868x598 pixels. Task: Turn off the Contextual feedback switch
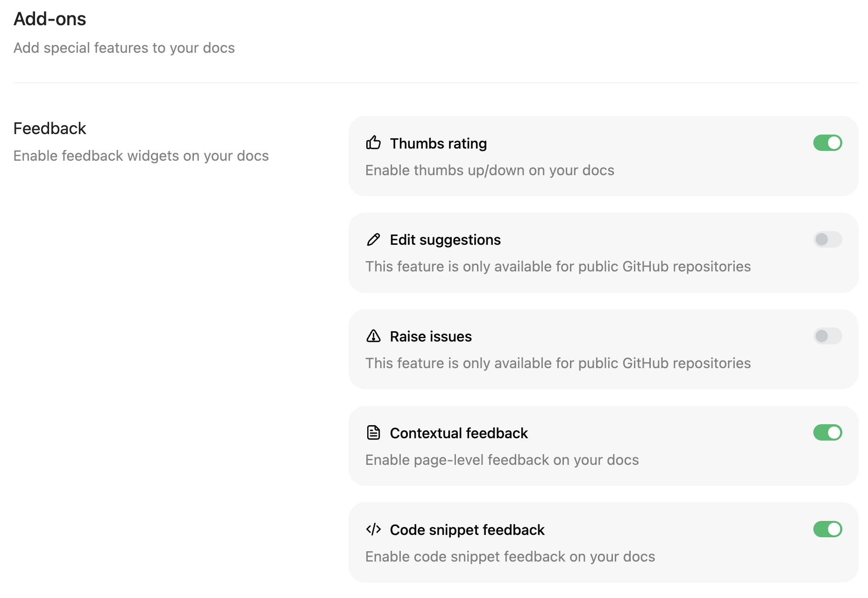pyautogui.click(x=827, y=433)
